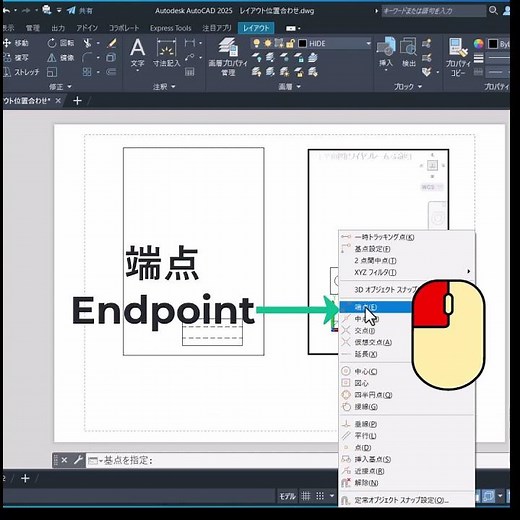Expand the ブロック panel

[408, 87]
